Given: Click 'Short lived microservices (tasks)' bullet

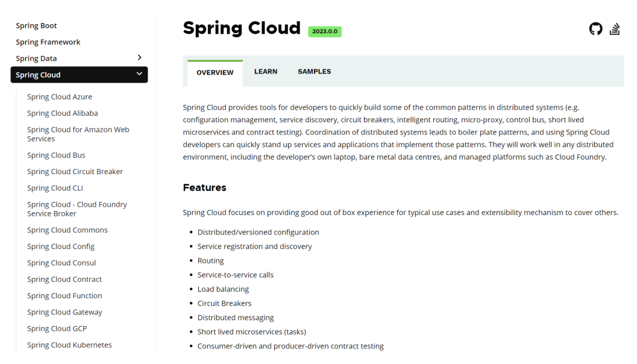Looking at the screenshot, I should click(x=252, y=332).
